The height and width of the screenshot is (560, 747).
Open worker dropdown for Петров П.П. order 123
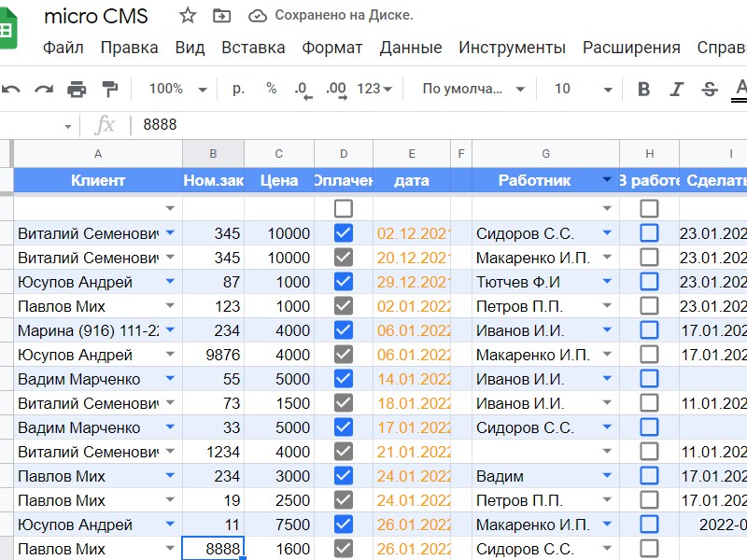pos(607,305)
